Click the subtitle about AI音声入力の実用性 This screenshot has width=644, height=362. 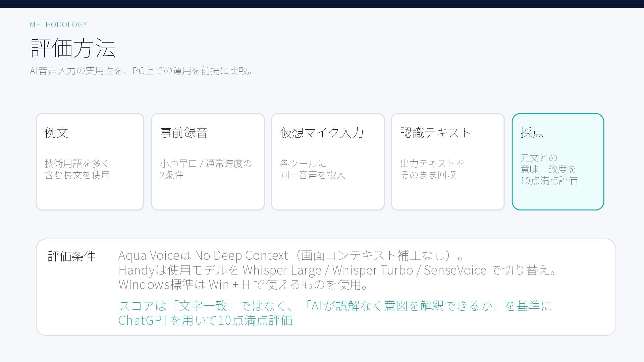click(142, 71)
